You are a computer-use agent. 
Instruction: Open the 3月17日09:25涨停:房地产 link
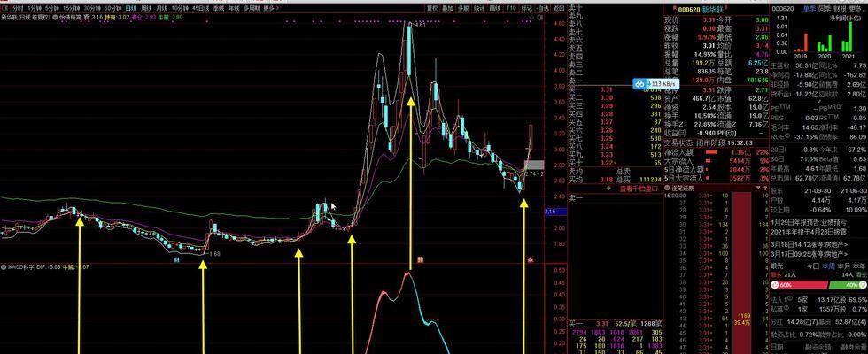[810, 254]
